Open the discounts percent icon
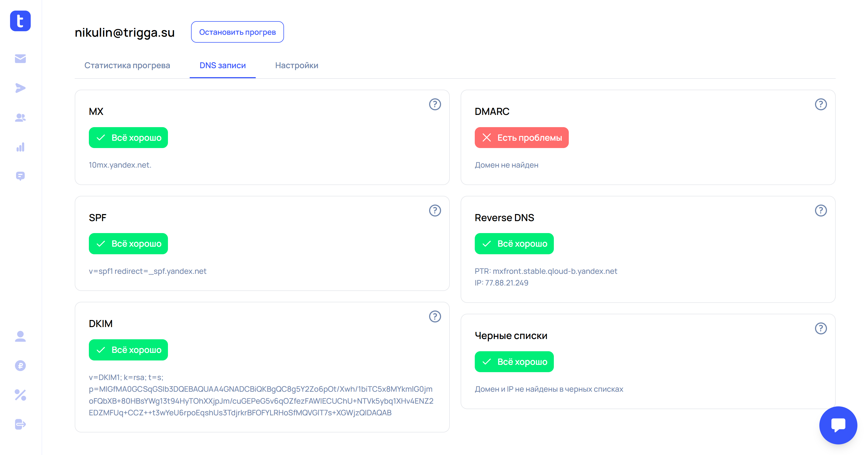This screenshot has width=868, height=455. [x=20, y=395]
